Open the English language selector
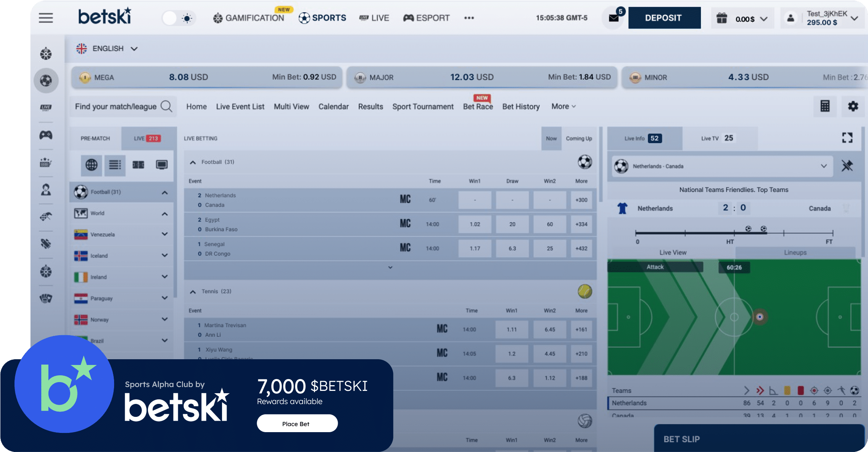 coord(107,48)
